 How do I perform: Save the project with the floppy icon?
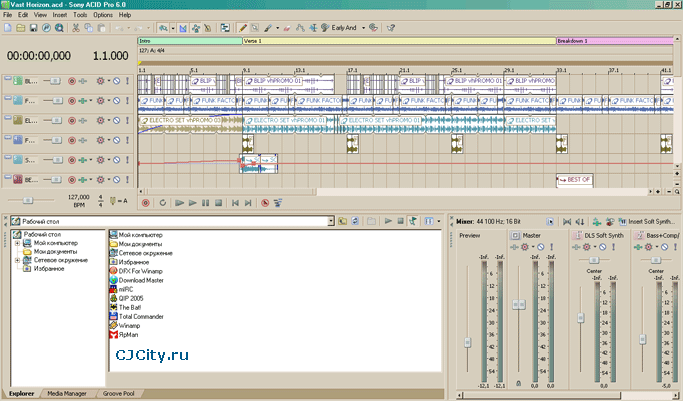(33, 28)
